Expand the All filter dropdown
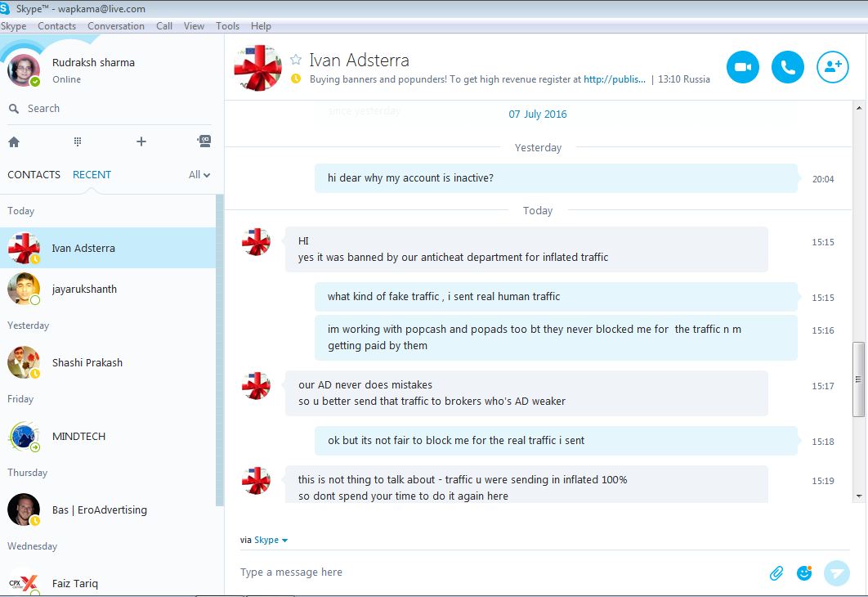This screenshot has height=597, width=868. pyautogui.click(x=199, y=174)
